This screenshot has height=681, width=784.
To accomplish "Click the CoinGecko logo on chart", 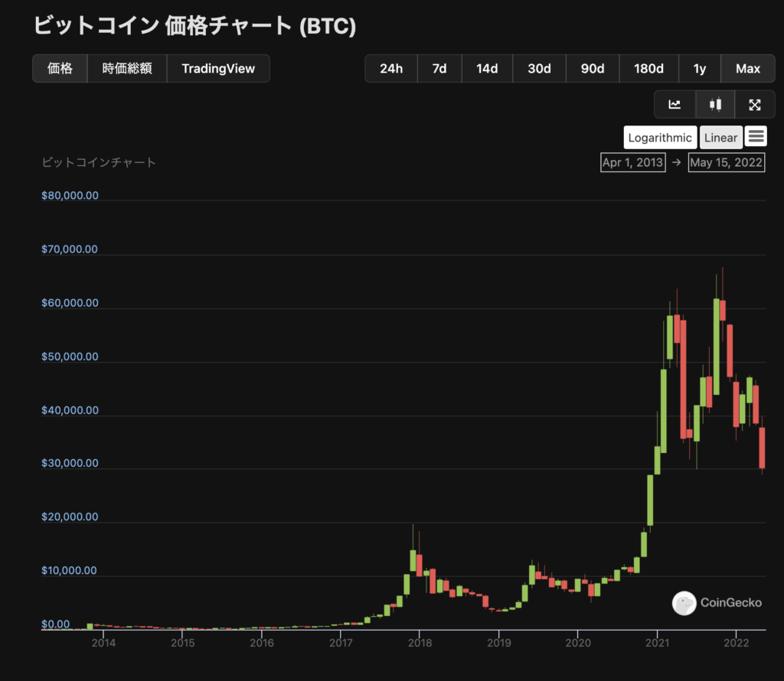I will [717, 603].
